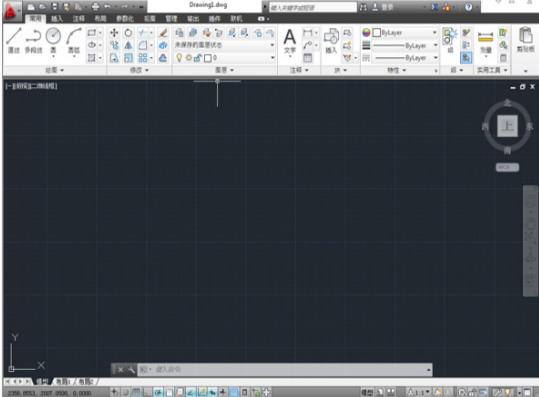
Task: Switch to the Insert (插入) ribbon tab
Action: tap(57, 19)
